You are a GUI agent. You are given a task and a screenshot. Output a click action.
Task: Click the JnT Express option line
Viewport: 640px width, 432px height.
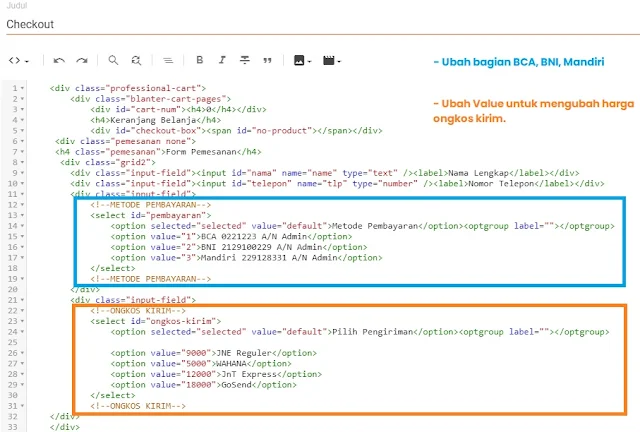click(x=216, y=374)
